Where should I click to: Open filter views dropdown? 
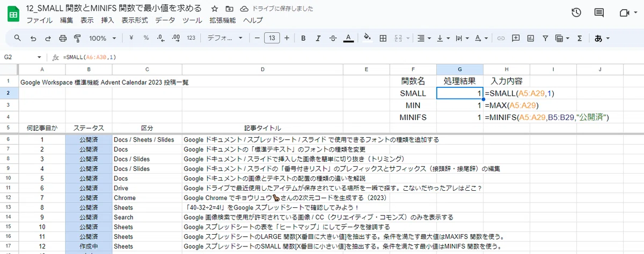562,38
